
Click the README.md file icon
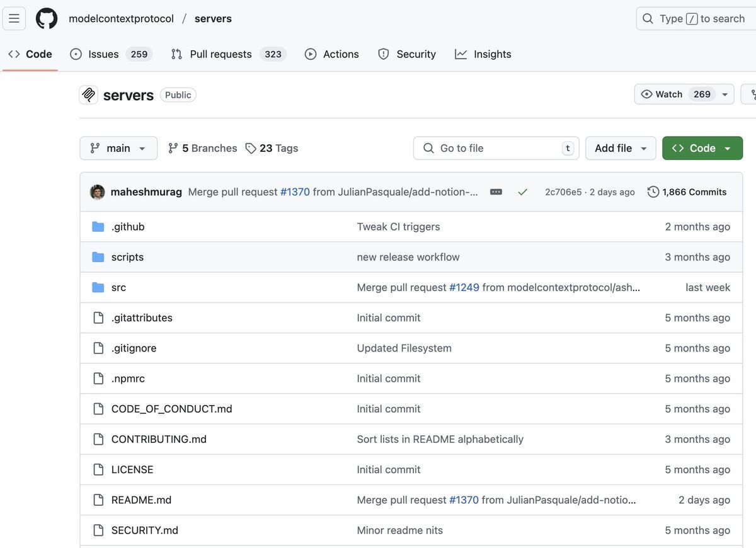(98, 499)
